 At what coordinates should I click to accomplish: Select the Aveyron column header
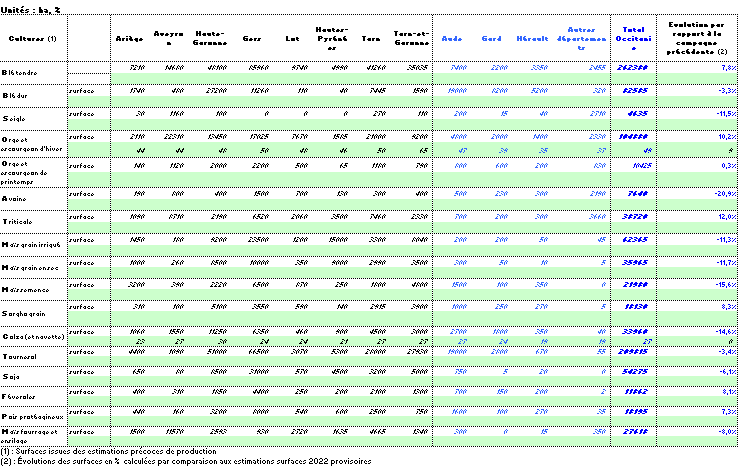click(169, 38)
